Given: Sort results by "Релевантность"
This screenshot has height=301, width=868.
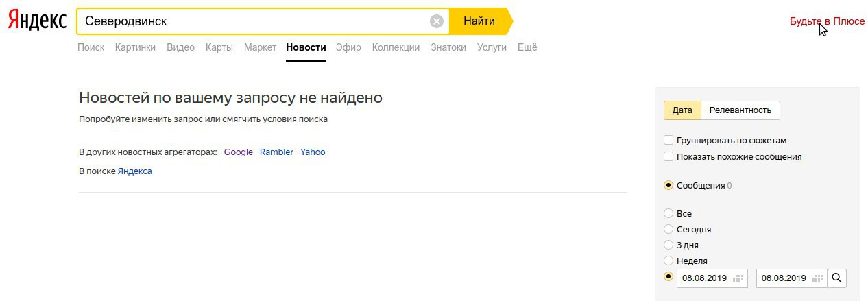Looking at the screenshot, I should [x=740, y=110].
